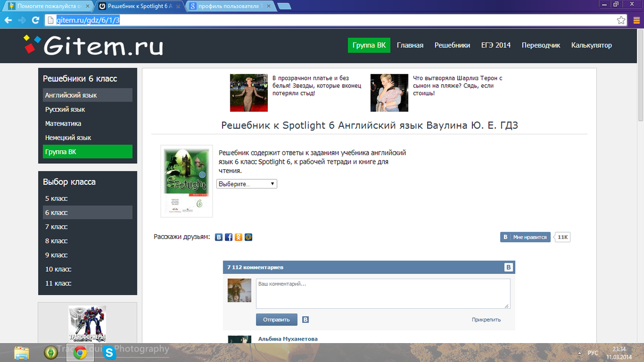Click the '11K' like counter
644x362 pixels.
coord(562,237)
